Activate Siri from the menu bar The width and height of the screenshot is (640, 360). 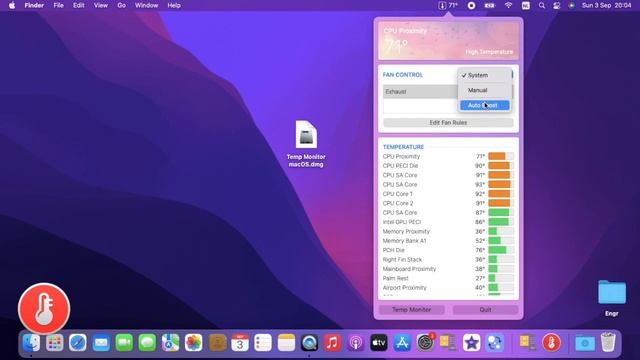tap(571, 5)
